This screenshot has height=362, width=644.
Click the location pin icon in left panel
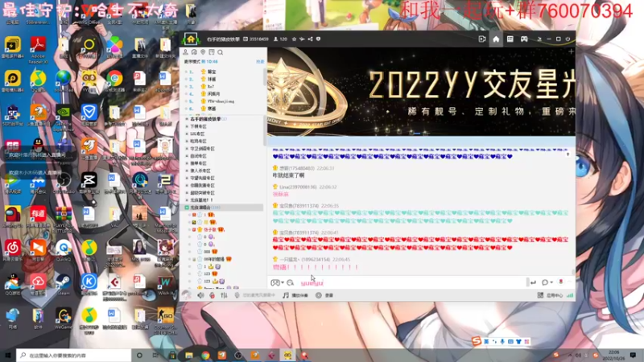tap(203, 52)
